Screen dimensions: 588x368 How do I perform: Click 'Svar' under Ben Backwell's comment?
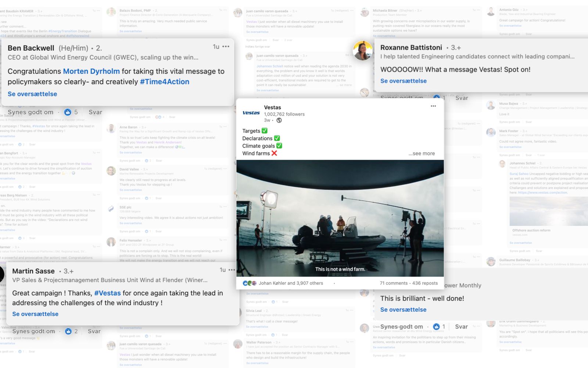(x=95, y=112)
